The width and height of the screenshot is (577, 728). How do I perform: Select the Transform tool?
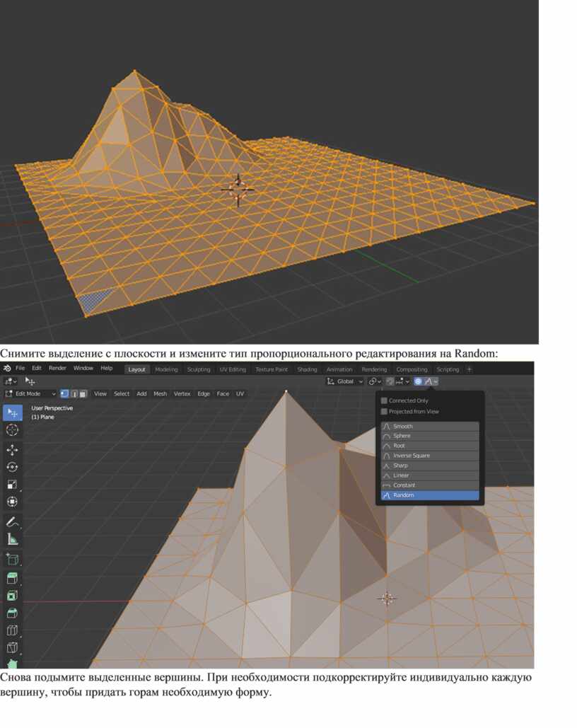pos(13,502)
